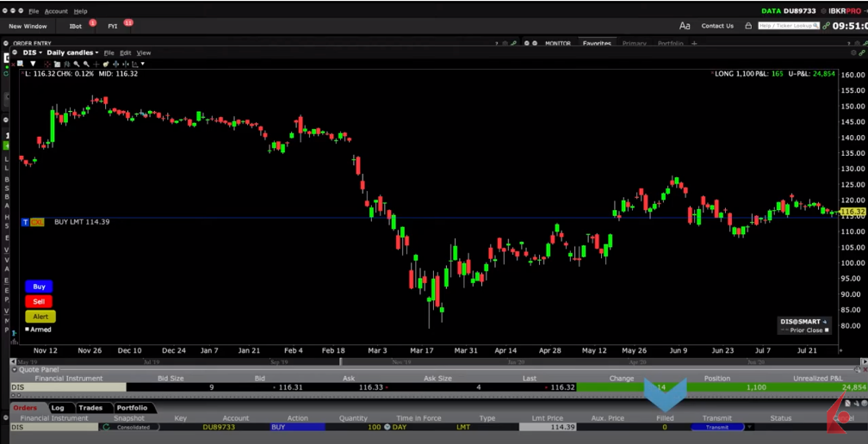This screenshot has width=868, height=444.
Task: Switch to the Trades tab
Action: 90,408
